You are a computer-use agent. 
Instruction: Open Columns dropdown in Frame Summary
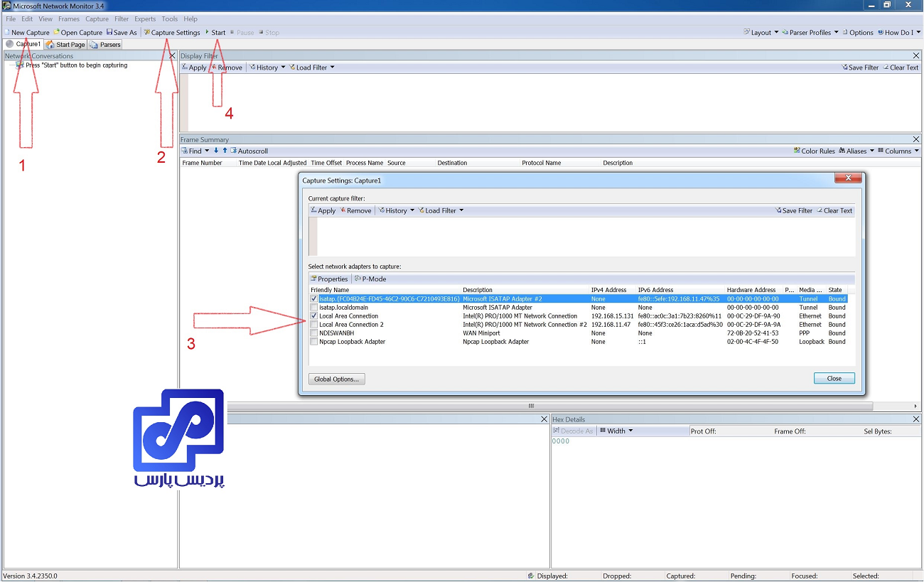tap(898, 151)
